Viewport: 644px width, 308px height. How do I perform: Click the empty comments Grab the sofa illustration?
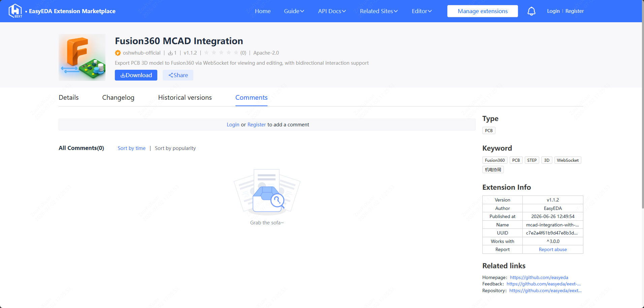(x=267, y=192)
